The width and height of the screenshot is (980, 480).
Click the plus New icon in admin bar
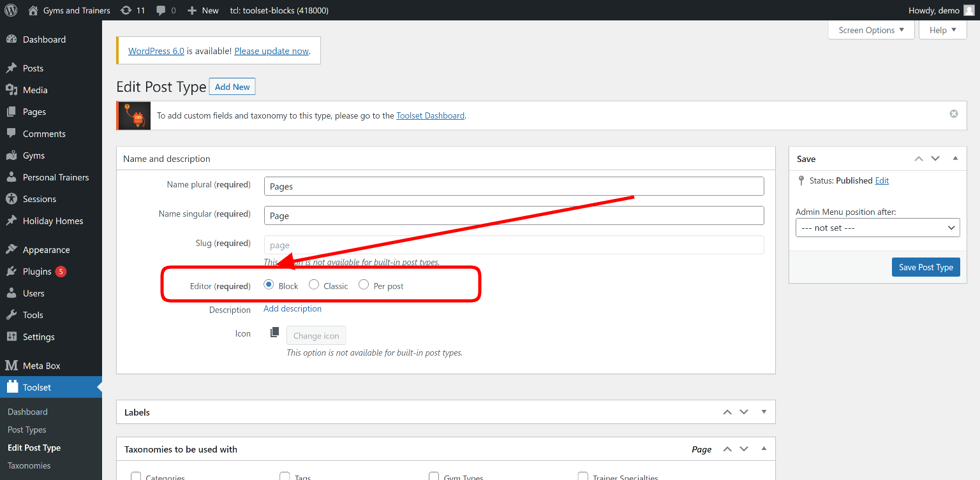[191, 10]
